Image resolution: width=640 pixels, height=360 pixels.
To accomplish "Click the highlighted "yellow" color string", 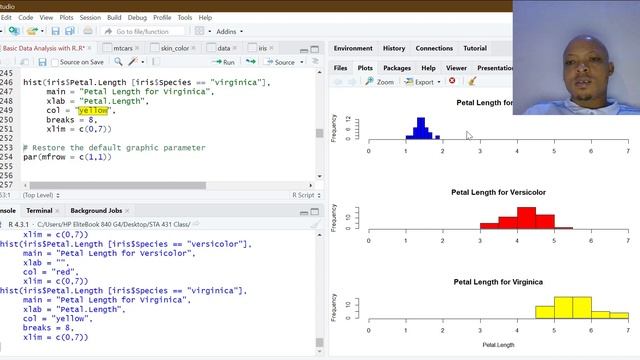I will point(93,110).
